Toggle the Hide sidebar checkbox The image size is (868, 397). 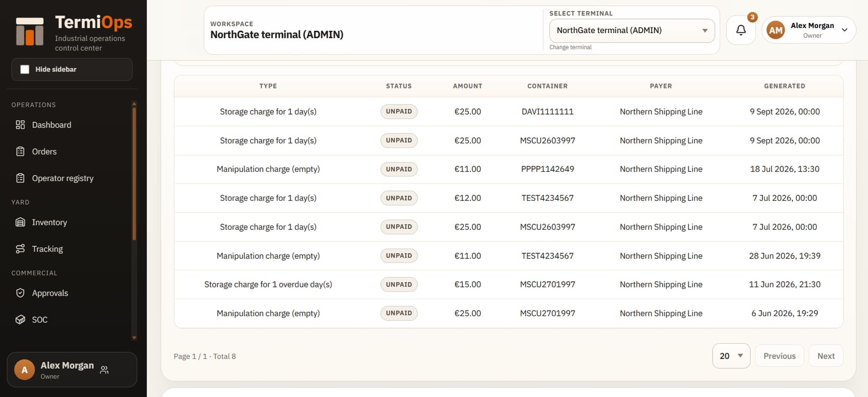pos(25,69)
